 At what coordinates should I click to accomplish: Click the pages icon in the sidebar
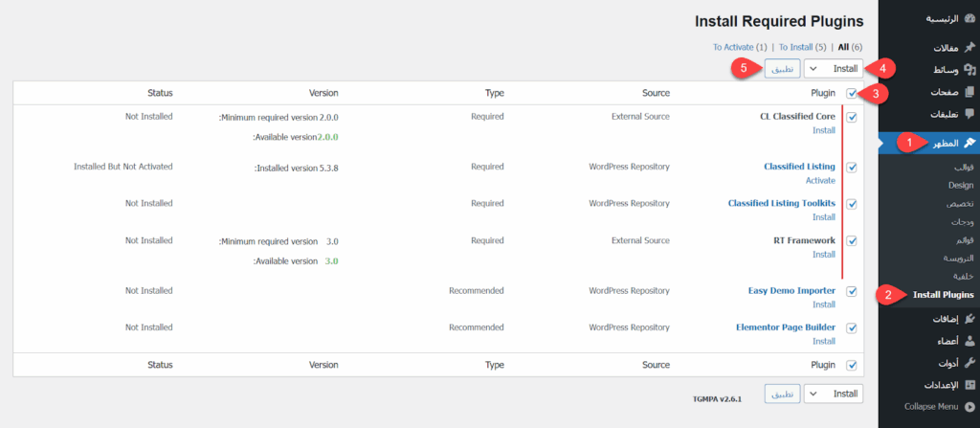point(969,93)
